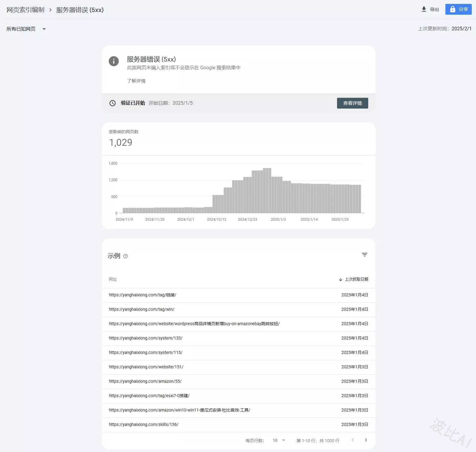
Task: Select the win10-win11 傻瓜式安装 URL row
Action: pyautogui.click(x=239, y=410)
